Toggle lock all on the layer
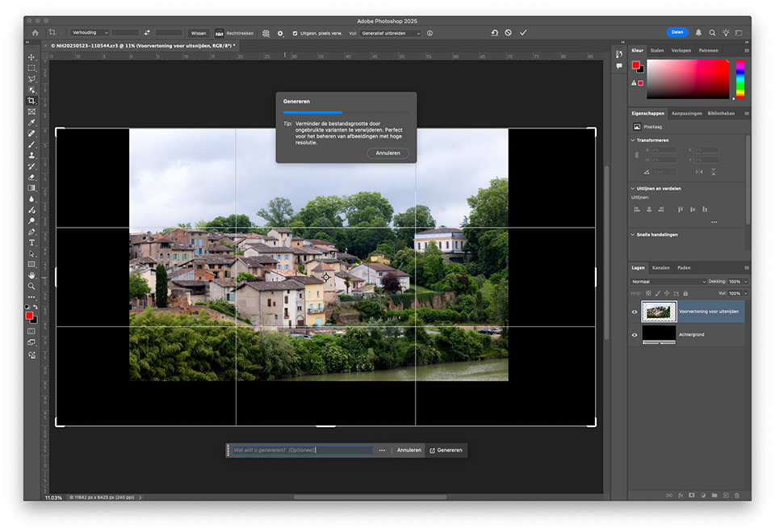Screen dimensions: 775x532 [x=685, y=293]
